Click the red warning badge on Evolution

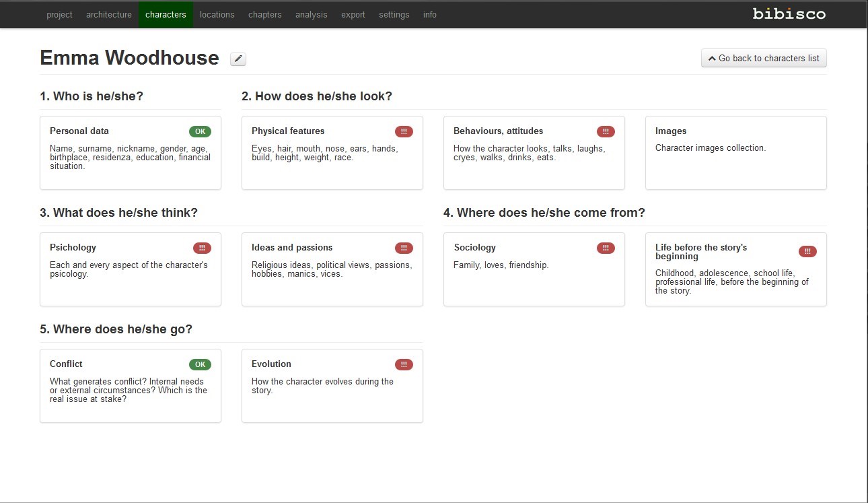(404, 364)
